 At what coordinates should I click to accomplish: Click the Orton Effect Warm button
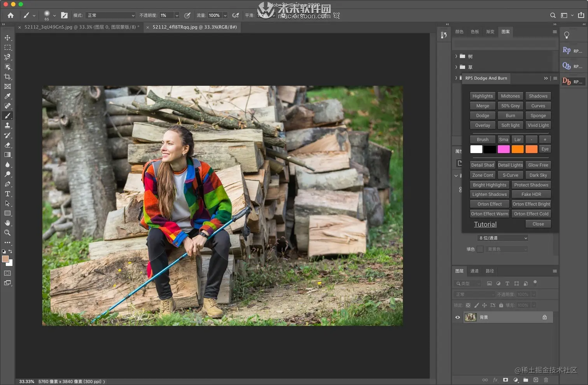489,214
